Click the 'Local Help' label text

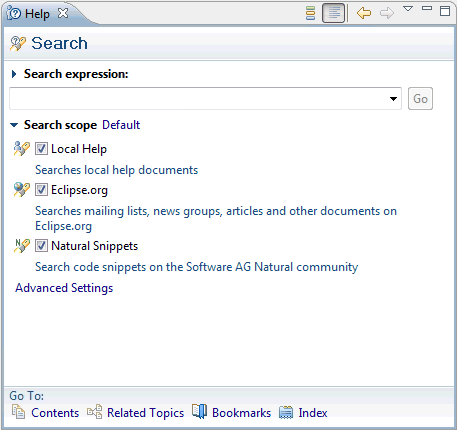[x=79, y=149]
